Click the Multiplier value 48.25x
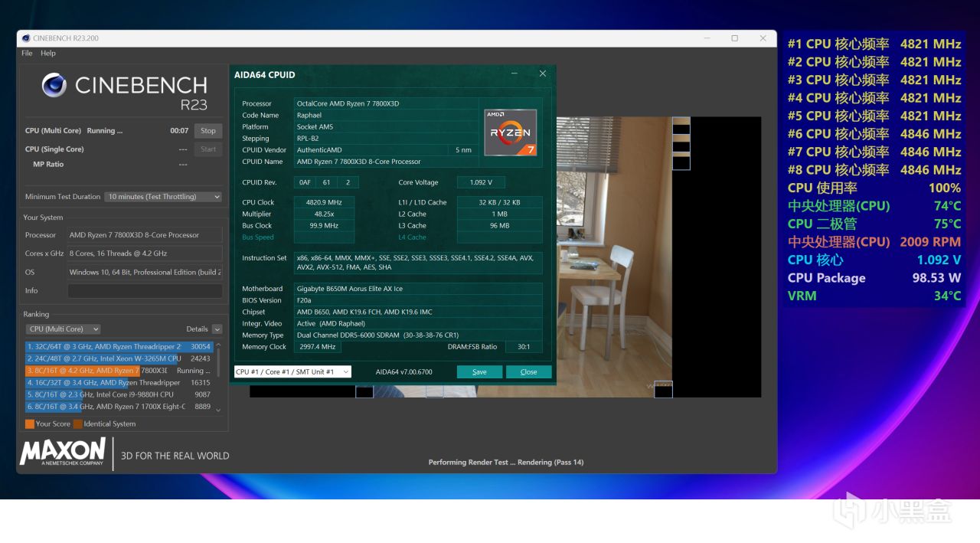This screenshot has width=980, height=543. coord(325,214)
